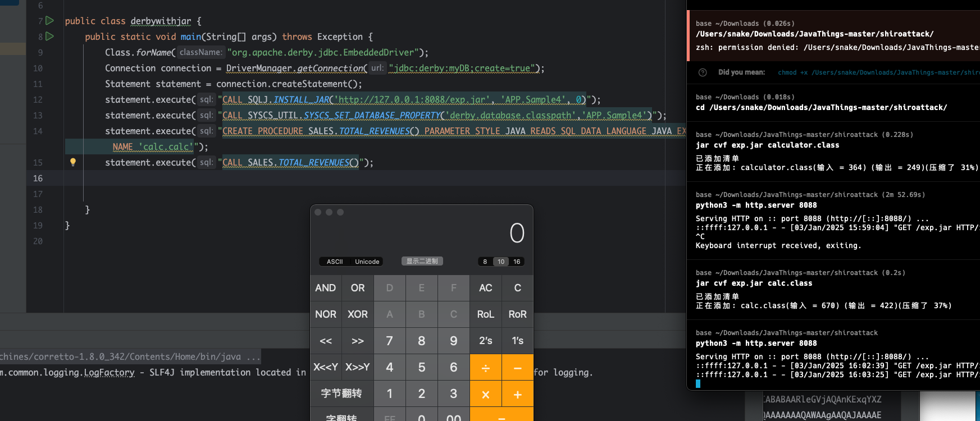
Task: Click the hex A key in calculator
Action: click(390, 314)
